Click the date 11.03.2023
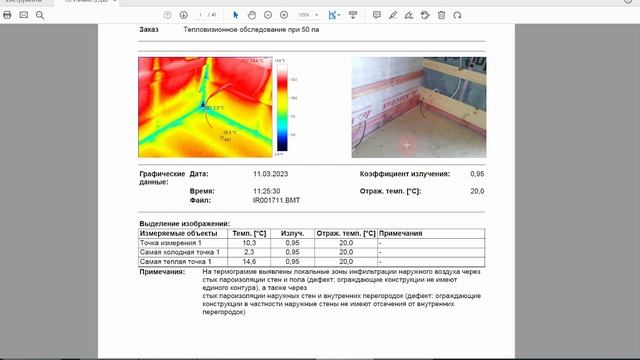The width and height of the screenshot is (640, 360). [270, 174]
